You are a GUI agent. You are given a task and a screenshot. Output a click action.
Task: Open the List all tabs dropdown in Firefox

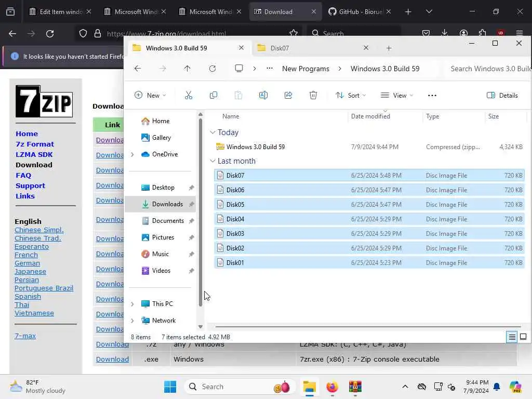coord(429,11)
